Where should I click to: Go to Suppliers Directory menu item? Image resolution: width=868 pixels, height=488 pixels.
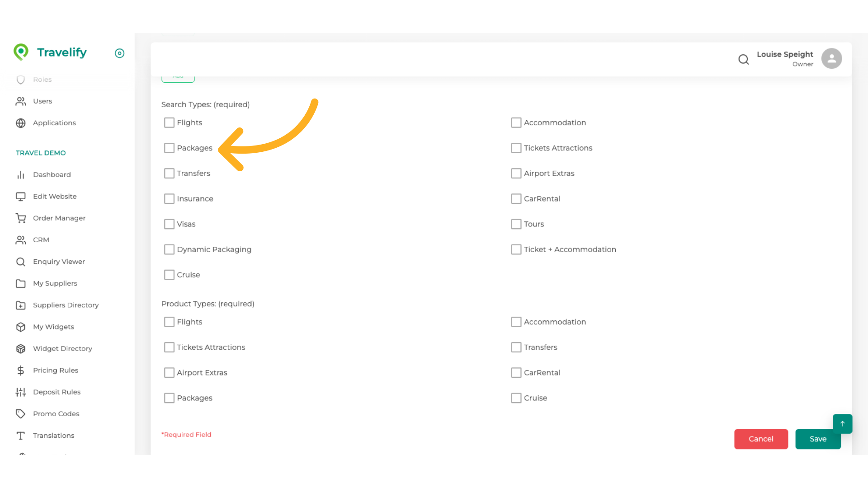(66, 305)
